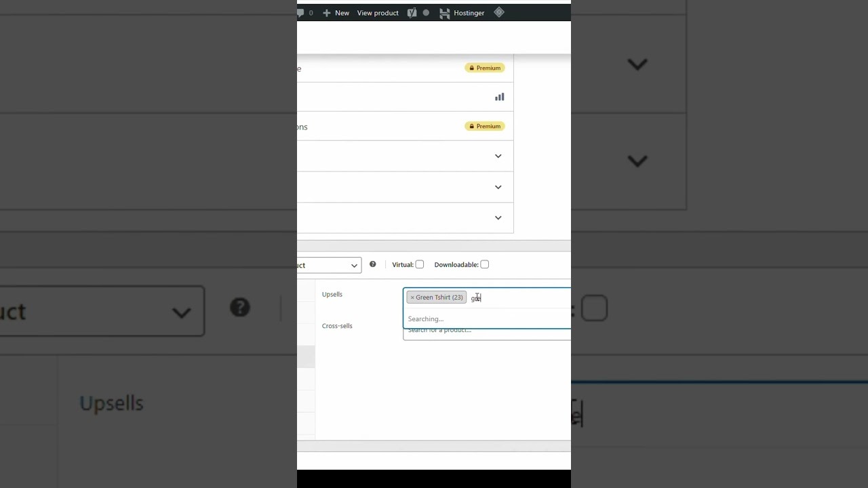The width and height of the screenshot is (868, 488).
Task: Click the + New admin bar item
Action: pyautogui.click(x=336, y=13)
